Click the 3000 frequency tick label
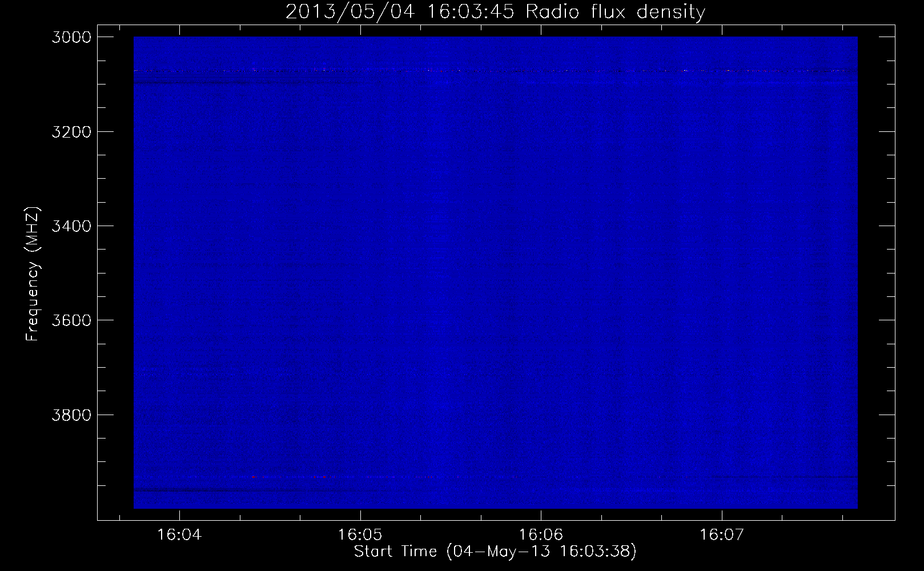924x571 pixels. [x=71, y=37]
